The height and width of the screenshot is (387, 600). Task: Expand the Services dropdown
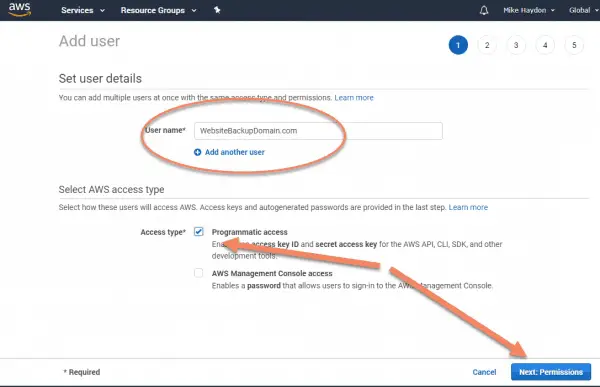(83, 10)
